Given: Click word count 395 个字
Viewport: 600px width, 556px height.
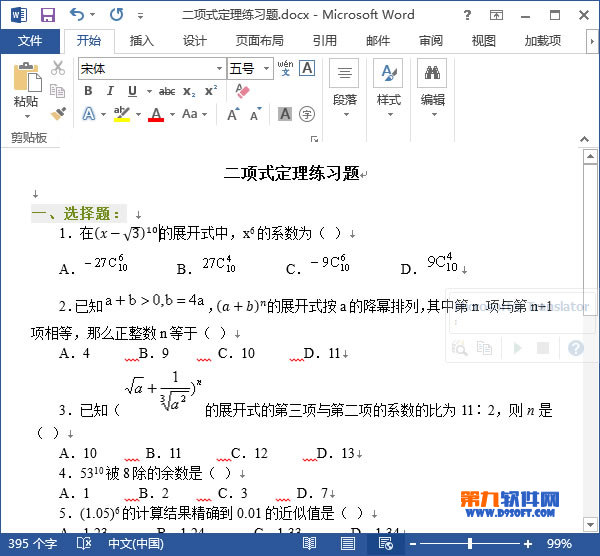Looking at the screenshot, I should click(x=33, y=543).
